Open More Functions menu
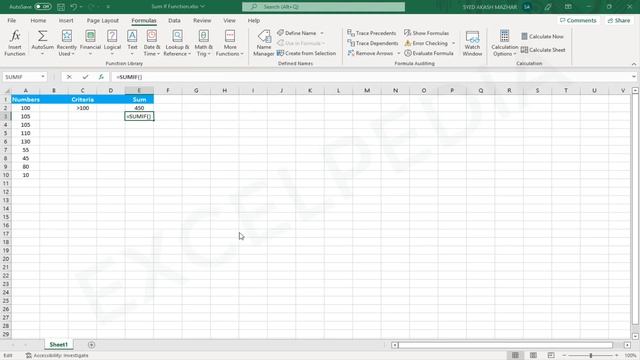 tap(230, 43)
